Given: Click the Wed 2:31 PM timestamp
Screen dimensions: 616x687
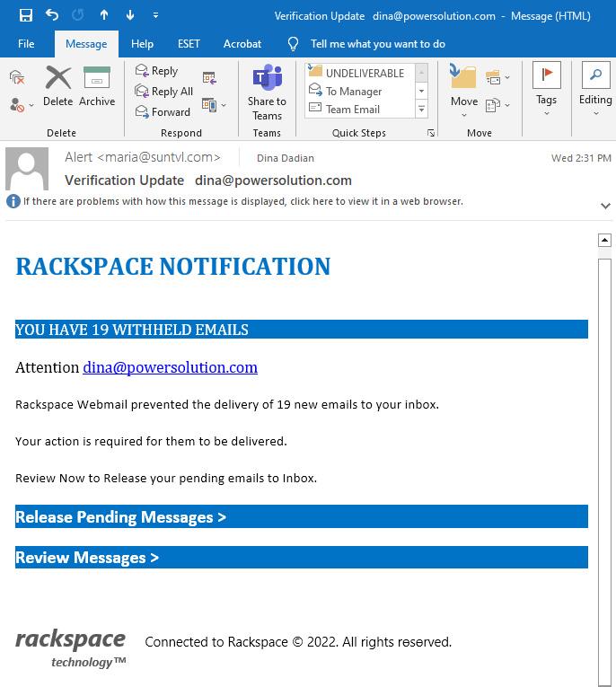Looking at the screenshot, I should click(581, 158).
